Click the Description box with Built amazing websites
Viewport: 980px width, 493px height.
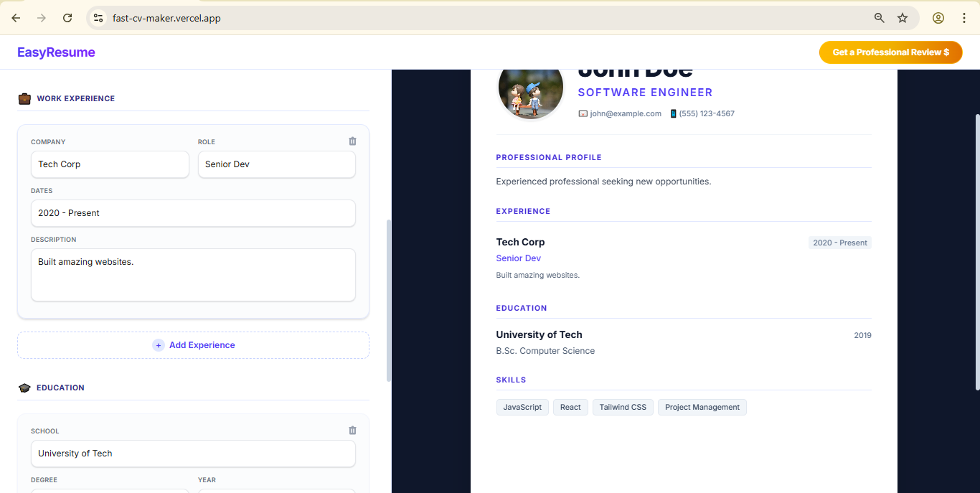click(x=193, y=275)
